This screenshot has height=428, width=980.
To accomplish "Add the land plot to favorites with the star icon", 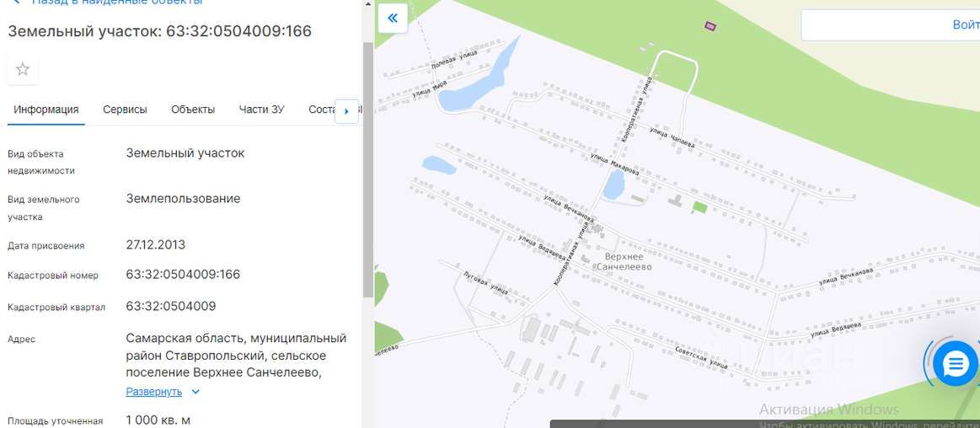I will 23,69.
